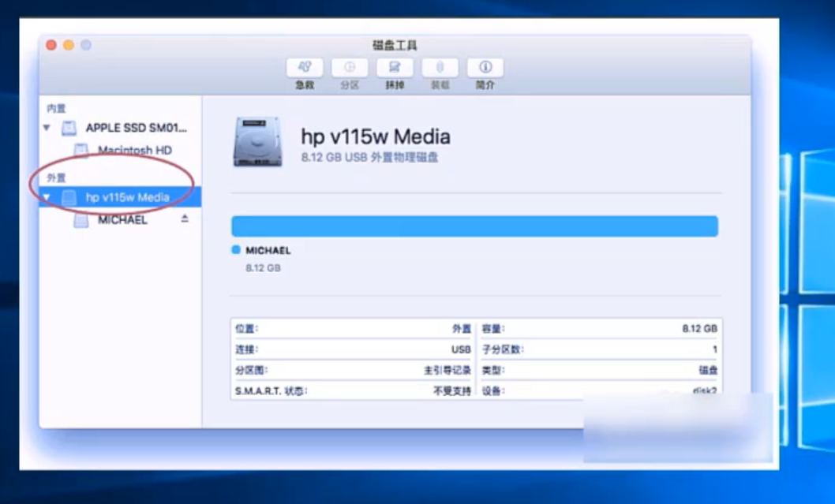Click the large hard drive icon

point(257,142)
